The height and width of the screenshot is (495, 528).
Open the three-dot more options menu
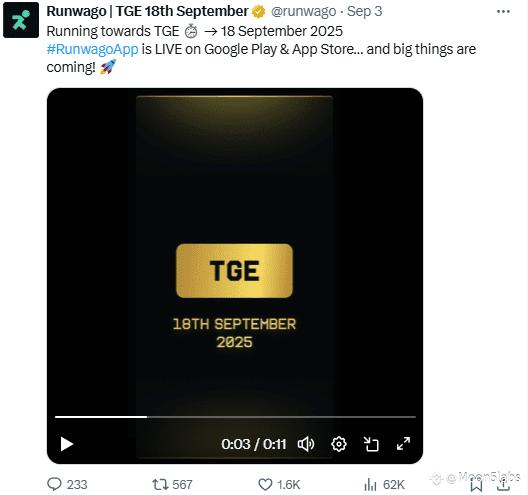coord(503,11)
